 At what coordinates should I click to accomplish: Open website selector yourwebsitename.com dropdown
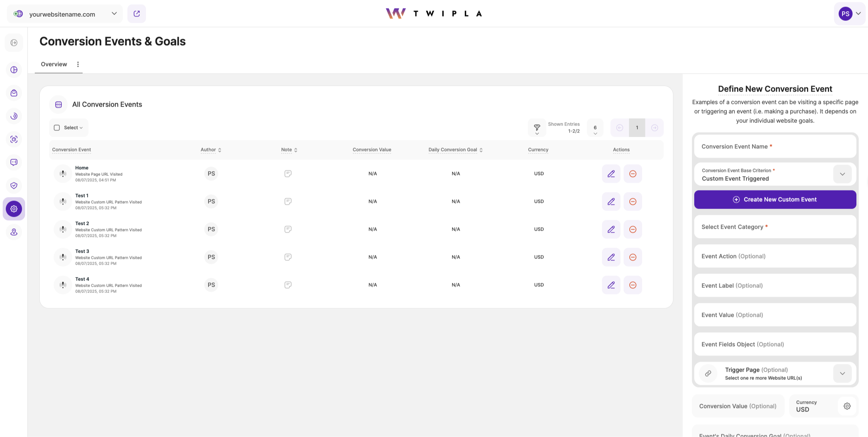pos(65,14)
